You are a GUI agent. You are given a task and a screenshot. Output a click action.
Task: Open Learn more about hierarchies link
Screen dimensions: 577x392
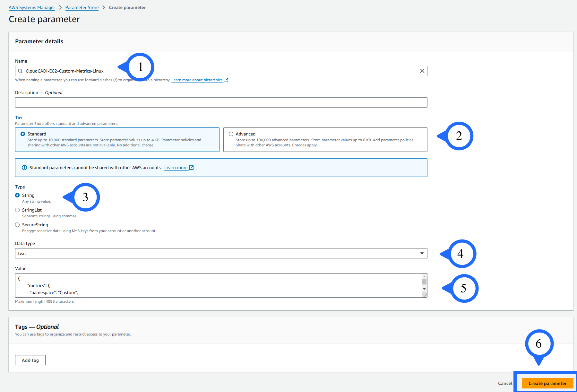coord(197,80)
